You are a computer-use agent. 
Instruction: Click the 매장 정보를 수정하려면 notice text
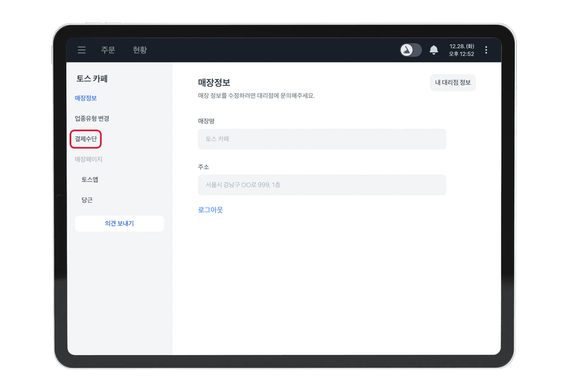click(x=256, y=96)
